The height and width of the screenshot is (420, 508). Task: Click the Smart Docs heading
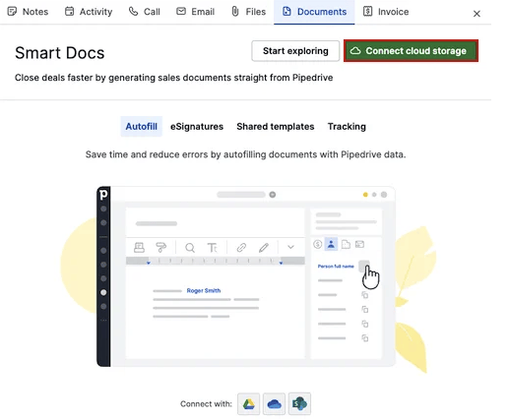pos(60,53)
